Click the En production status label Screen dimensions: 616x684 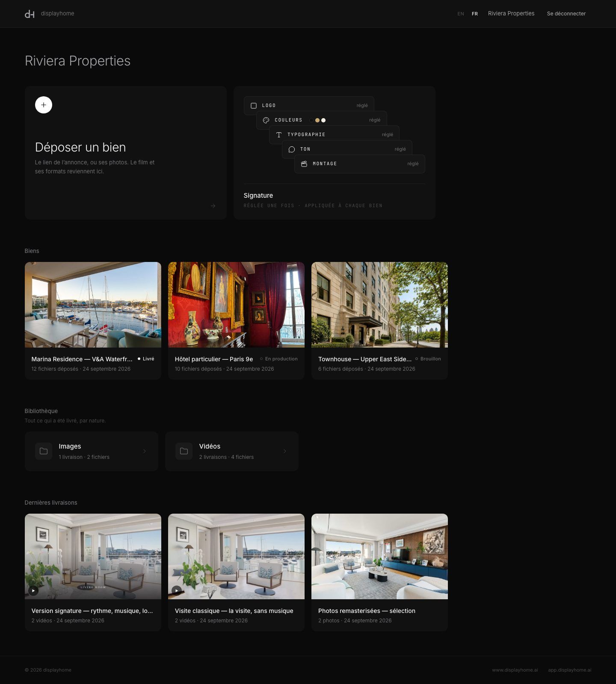click(279, 359)
